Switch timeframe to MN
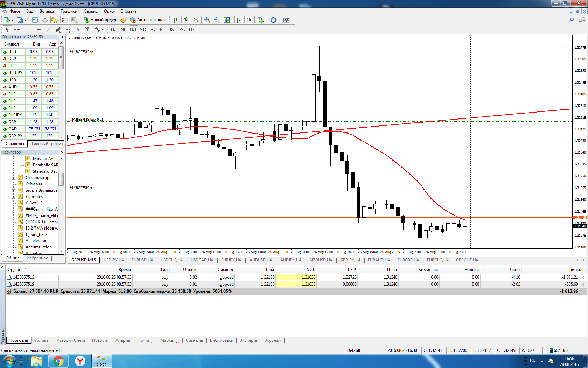588x368 pixels. [x=192, y=30]
